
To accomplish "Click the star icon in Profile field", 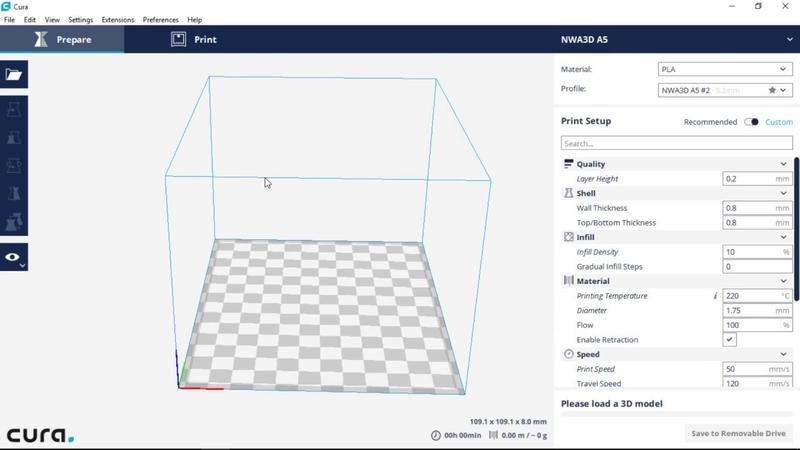I will 772,90.
